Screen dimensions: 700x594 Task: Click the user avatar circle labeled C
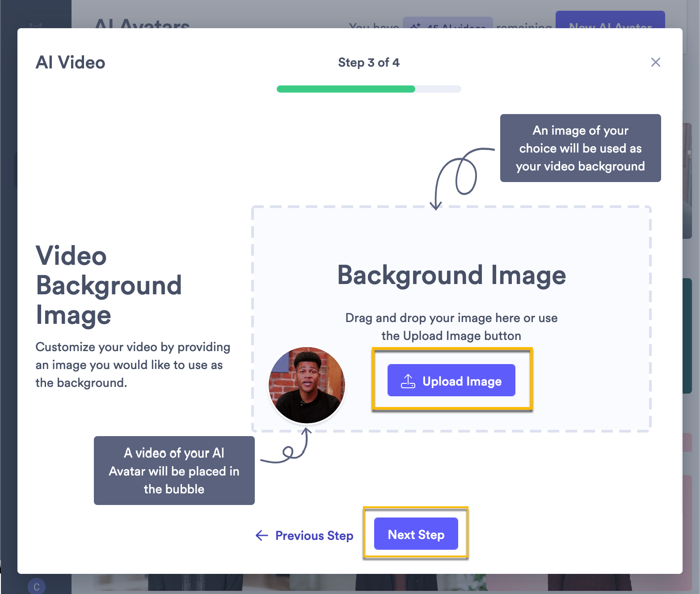(x=36, y=586)
